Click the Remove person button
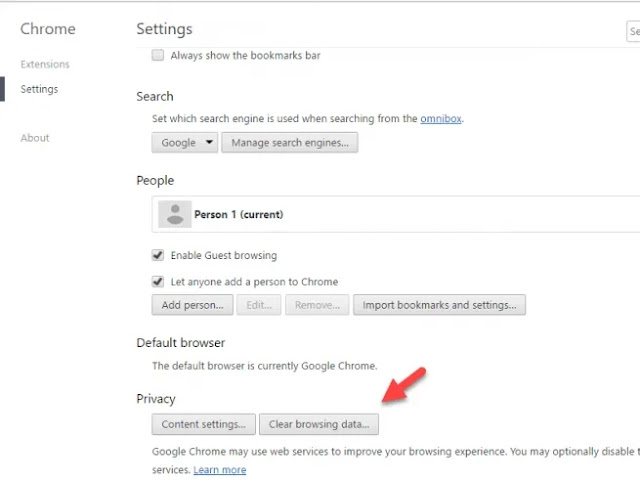Image resolution: width=640 pixels, height=481 pixels. point(317,305)
